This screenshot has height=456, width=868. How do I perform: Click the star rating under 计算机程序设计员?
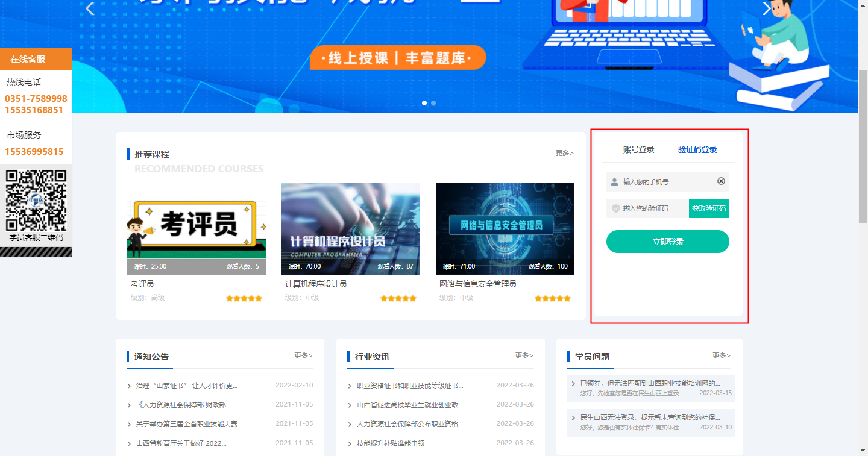point(398,298)
